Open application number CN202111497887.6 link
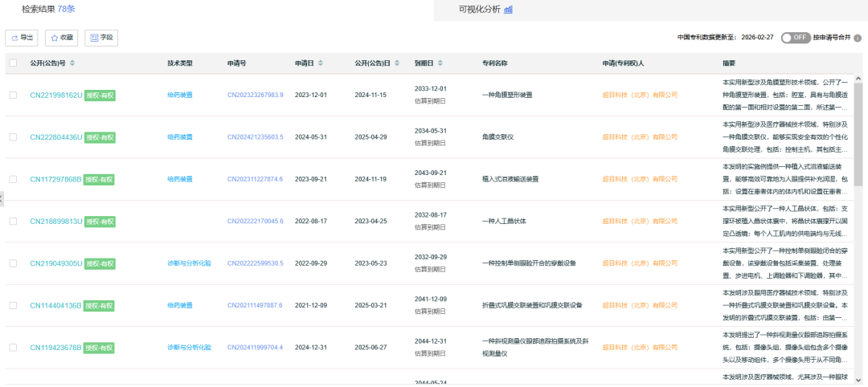This screenshot has width=868, height=387. tap(255, 305)
